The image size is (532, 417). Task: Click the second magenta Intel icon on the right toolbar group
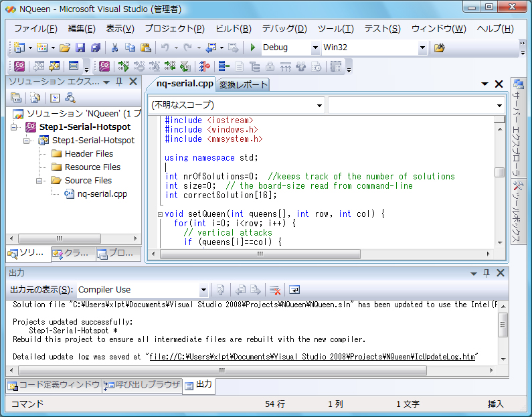pos(104,66)
